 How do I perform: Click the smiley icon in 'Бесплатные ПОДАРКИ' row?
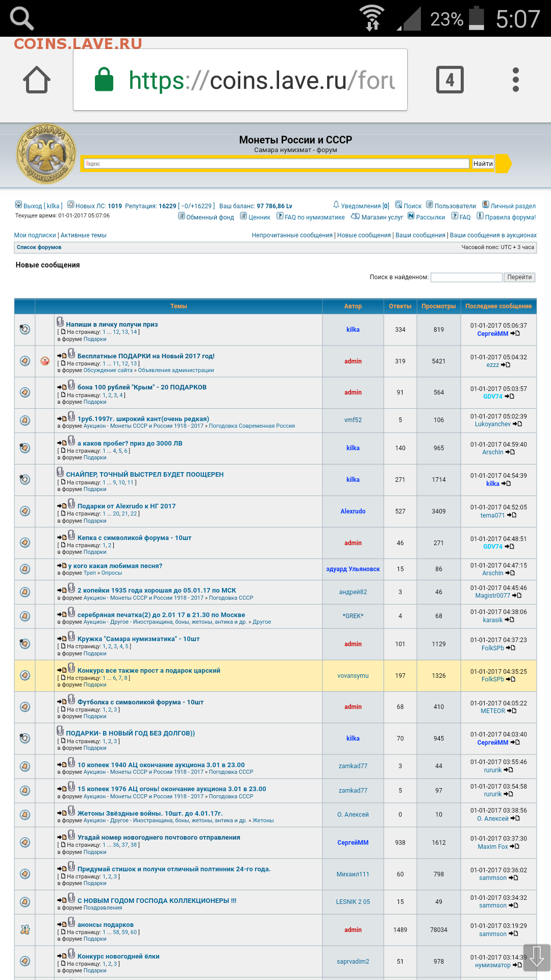[45, 361]
